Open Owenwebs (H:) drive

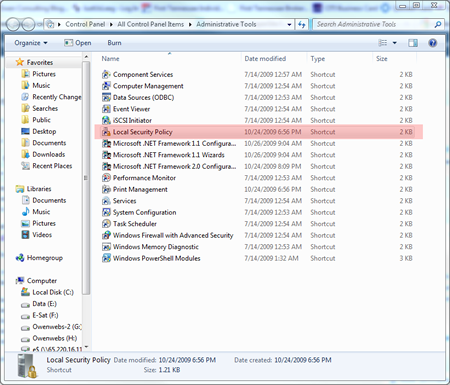click(x=49, y=338)
